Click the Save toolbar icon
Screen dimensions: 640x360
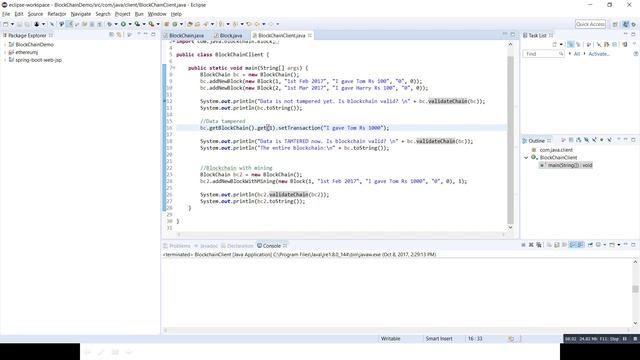pyautogui.click(x=19, y=24)
